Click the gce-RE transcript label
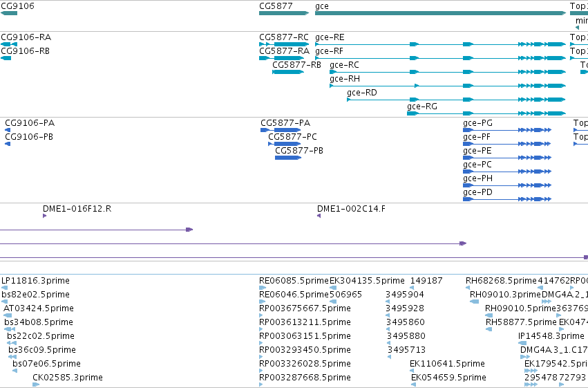588x388 pixels. [x=330, y=37]
